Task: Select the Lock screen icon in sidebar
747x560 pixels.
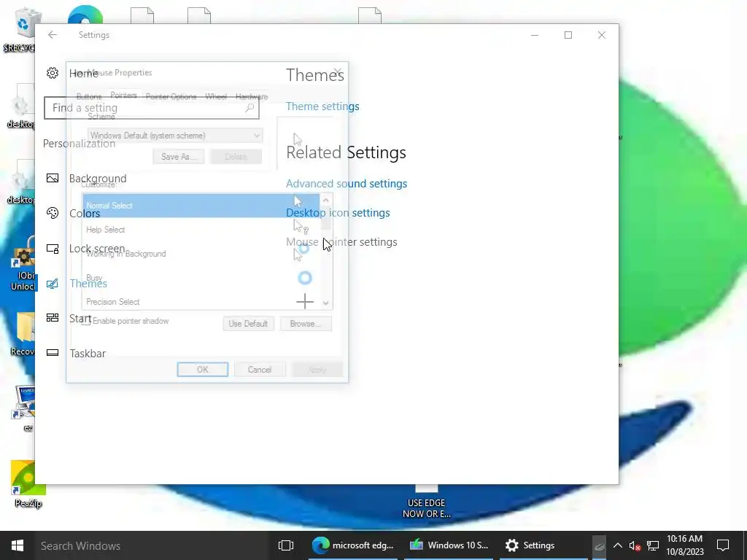Action: [x=53, y=249]
